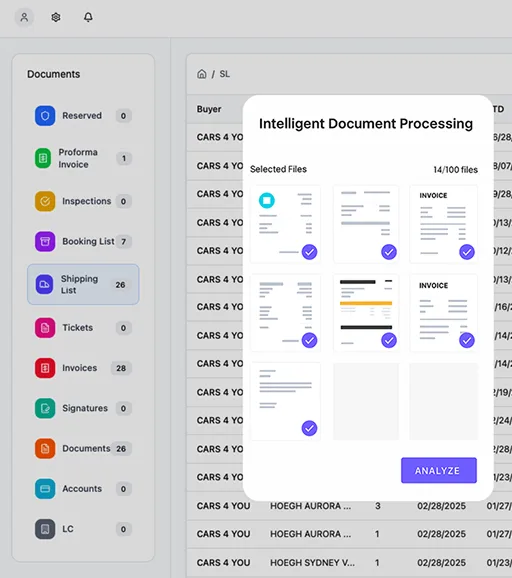
Task: Click the orange Documents icon
Action: (45, 449)
